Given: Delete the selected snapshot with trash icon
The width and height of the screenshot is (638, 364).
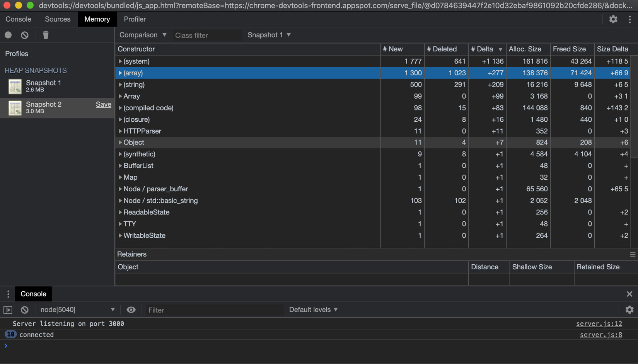Looking at the screenshot, I should (x=45, y=35).
